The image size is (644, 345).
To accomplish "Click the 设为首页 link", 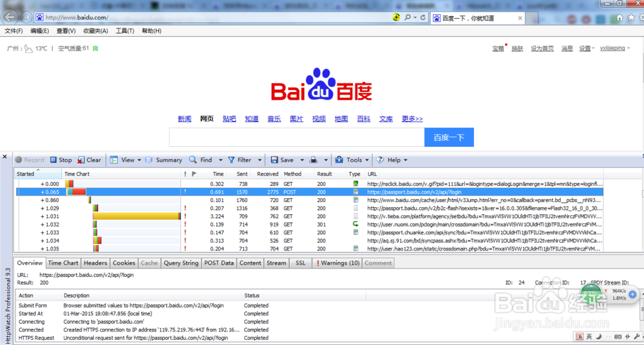I will click(542, 48).
